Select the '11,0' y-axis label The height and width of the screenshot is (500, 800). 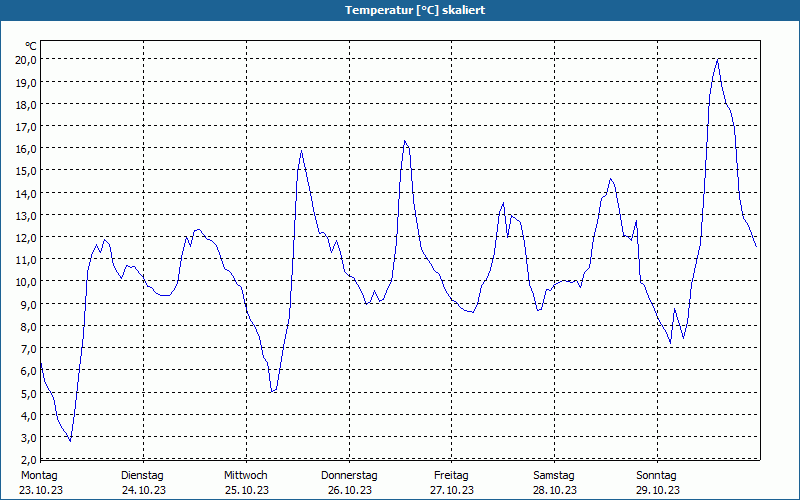click(x=26, y=260)
